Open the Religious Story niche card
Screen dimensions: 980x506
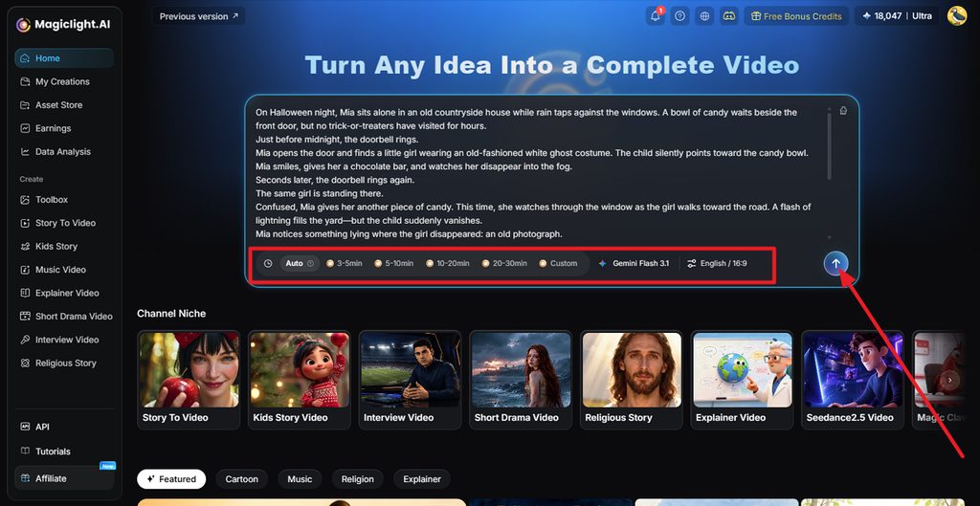coord(632,380)
